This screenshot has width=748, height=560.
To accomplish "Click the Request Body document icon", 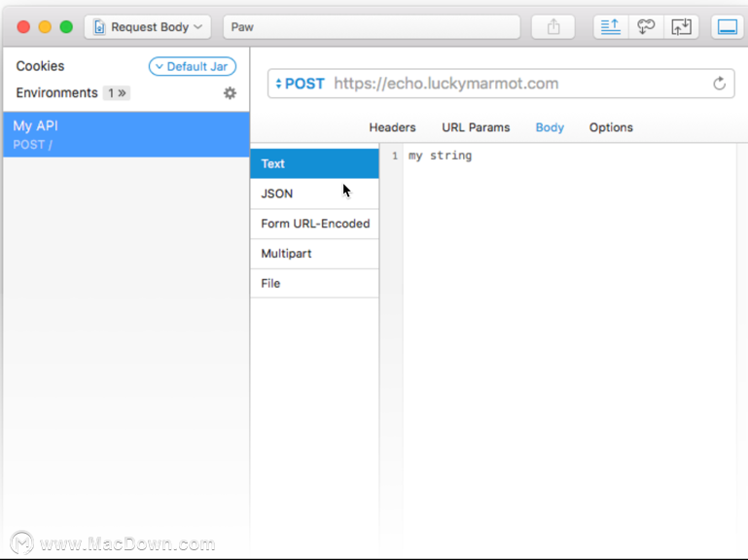I will 99,27.
